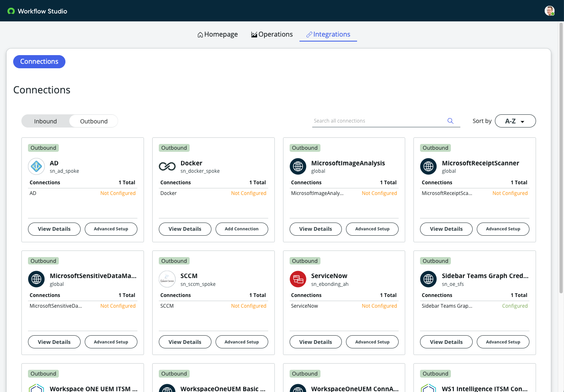This screenshot has width=564, height=392.
Task: Click the Workflow Studio logo icon
Action: (x=11, y=11)
